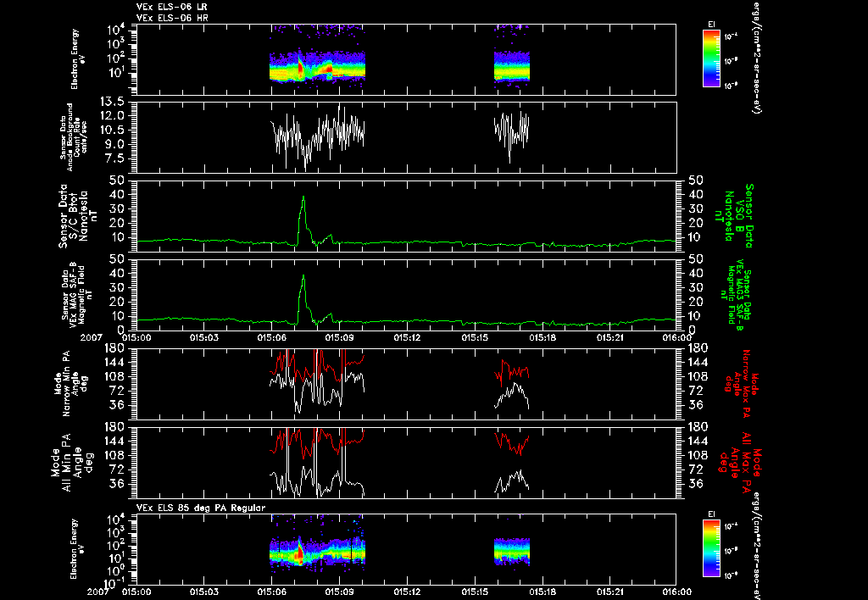
Task: Select the 'Mode Narrow Min PA Angle deg' label
Action: pos(70,384)
